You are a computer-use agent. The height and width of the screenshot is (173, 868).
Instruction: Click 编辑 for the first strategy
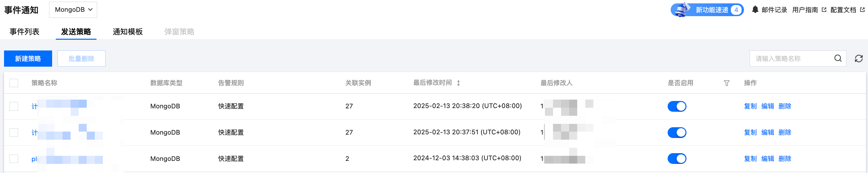tap(767, 106)
